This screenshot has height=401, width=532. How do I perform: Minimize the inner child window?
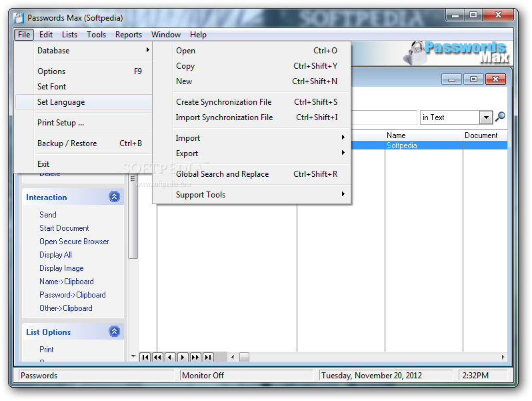[x=451, y=79]
